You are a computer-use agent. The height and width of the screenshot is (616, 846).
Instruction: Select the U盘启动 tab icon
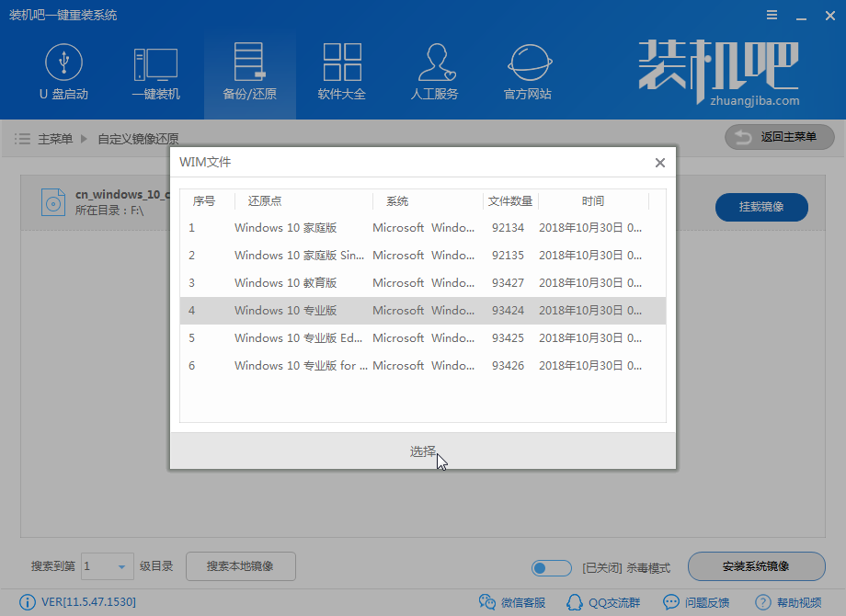[64, 72]
